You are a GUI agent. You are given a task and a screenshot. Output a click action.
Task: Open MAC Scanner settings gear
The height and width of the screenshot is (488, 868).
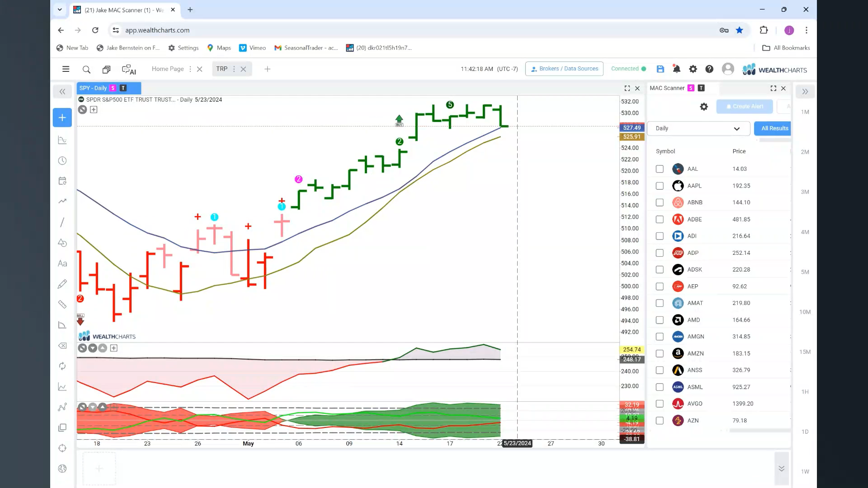pyautogui.click(x=704, y=107)
